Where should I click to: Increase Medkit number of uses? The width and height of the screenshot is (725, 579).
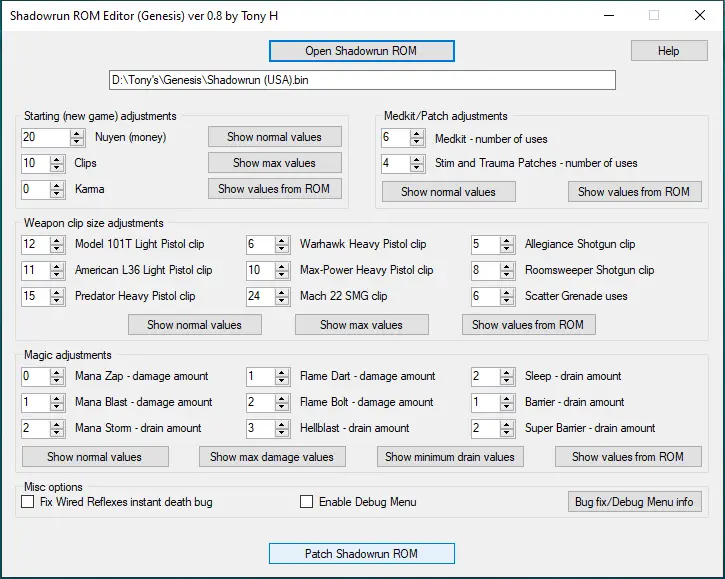(x=417, y=133)
